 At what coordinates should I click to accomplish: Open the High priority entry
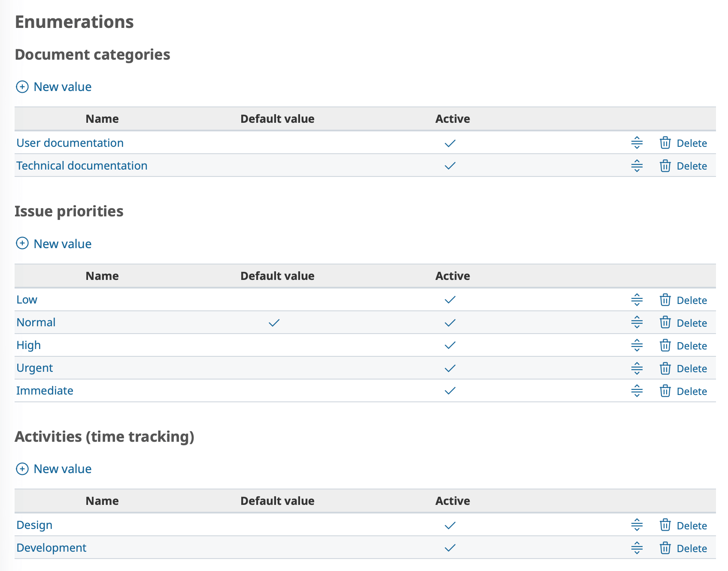[x=28, y=345]
